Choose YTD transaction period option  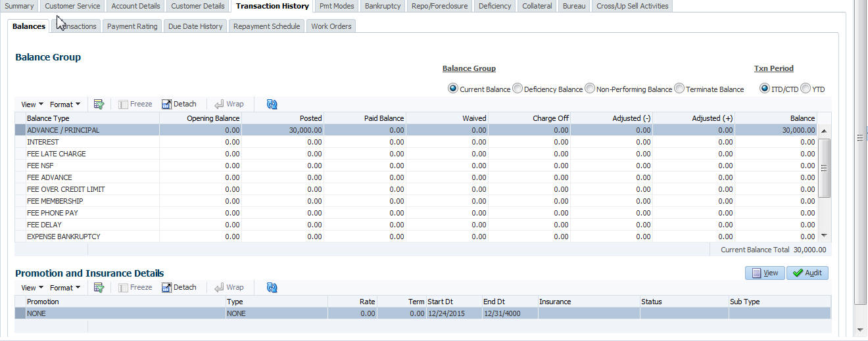806,89
